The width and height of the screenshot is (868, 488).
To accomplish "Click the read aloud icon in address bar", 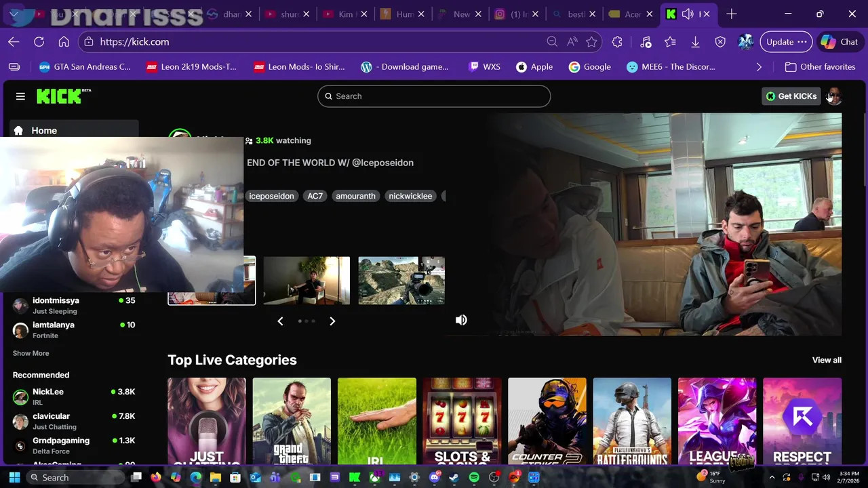I will tap(572, 42).
